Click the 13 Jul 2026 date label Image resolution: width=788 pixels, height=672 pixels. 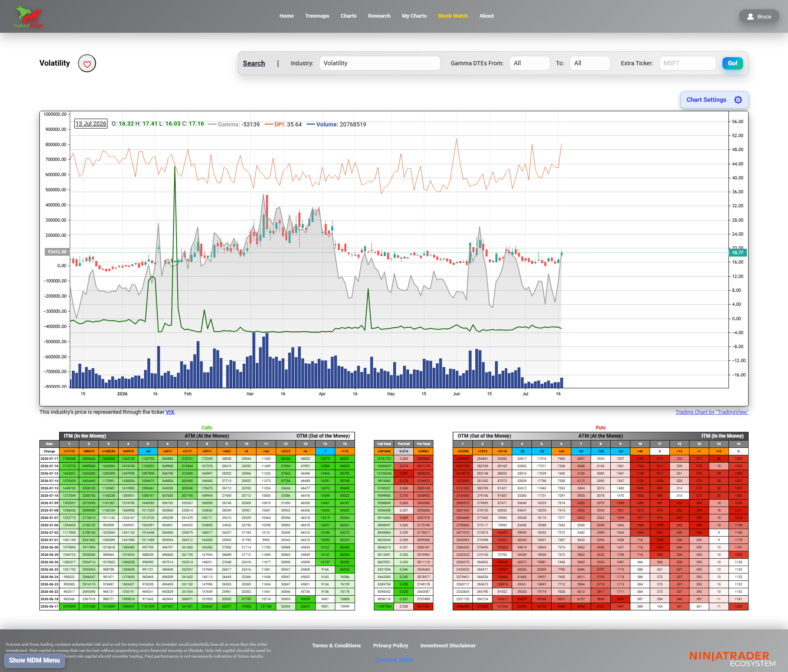[x=91, y=124]
